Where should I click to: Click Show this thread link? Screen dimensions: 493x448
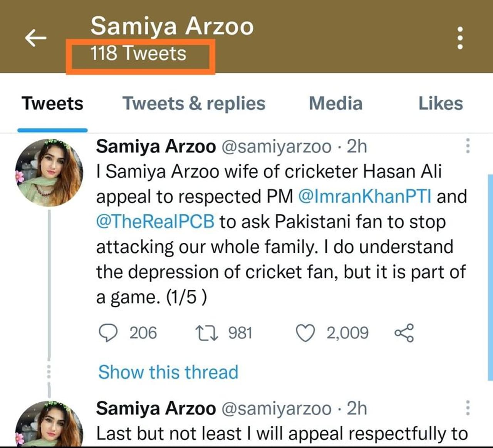(168, 372)
